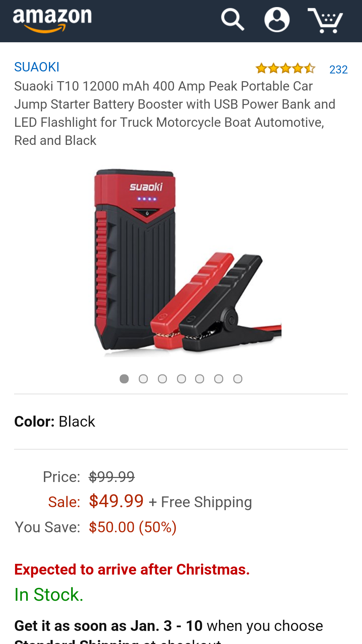Open the 232 customer reviews link
Viewport: 362px width, 644px height.
click(x=338, y=69)
